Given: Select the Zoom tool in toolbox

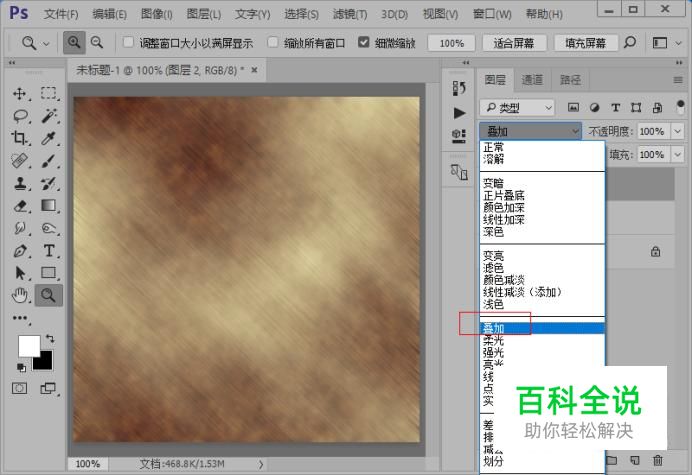Looking at the screenshot, I should click(49, 295).
